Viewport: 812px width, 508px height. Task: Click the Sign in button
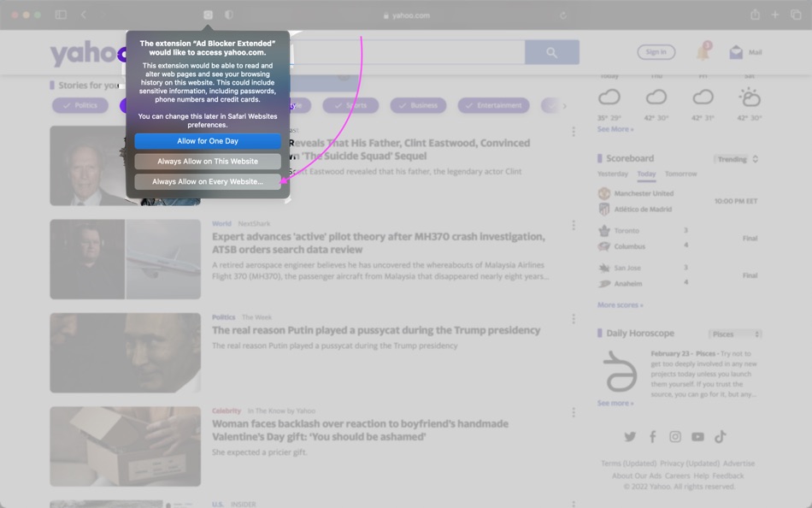coord(656,52)
